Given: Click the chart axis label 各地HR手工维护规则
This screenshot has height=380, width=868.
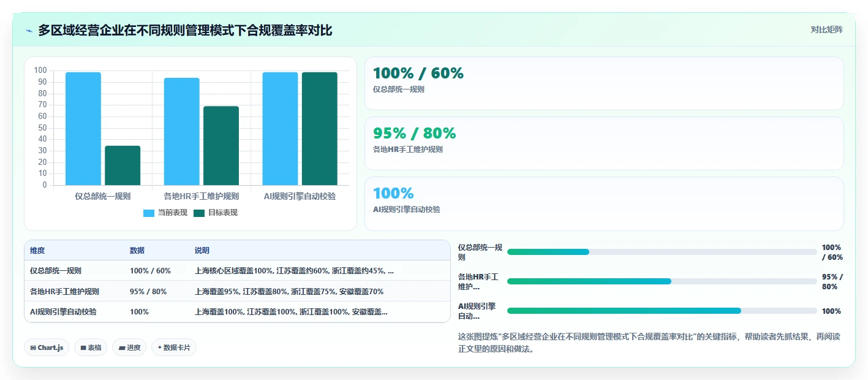Looking at the screenshot, I should tap(202, 196).
